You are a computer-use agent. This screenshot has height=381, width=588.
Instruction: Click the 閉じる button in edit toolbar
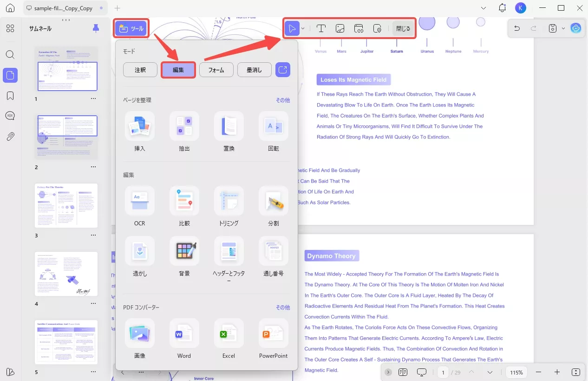(403, 28)
